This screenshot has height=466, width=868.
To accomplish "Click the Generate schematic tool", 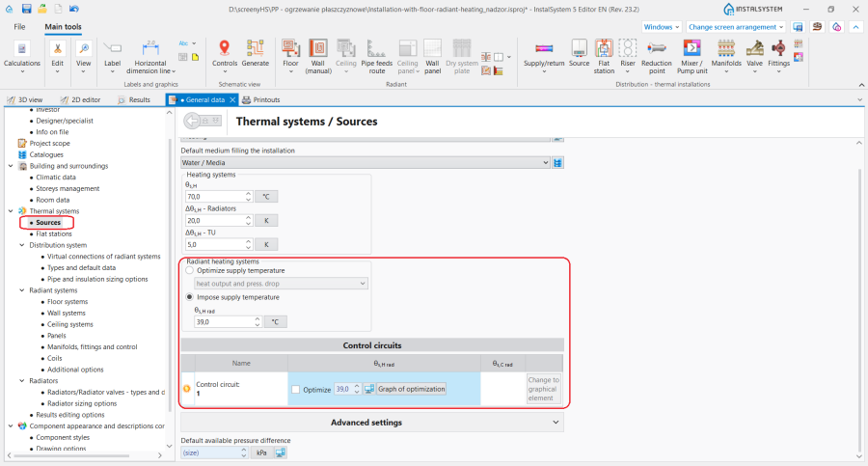I will pos(256,54).
